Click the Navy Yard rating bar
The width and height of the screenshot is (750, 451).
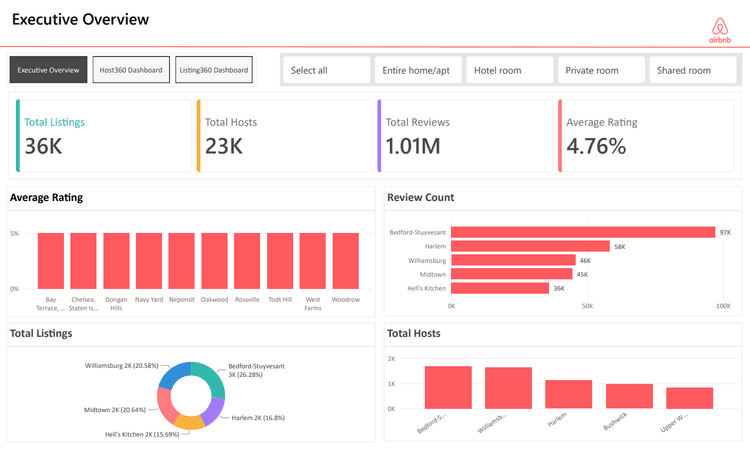point(149,261)
